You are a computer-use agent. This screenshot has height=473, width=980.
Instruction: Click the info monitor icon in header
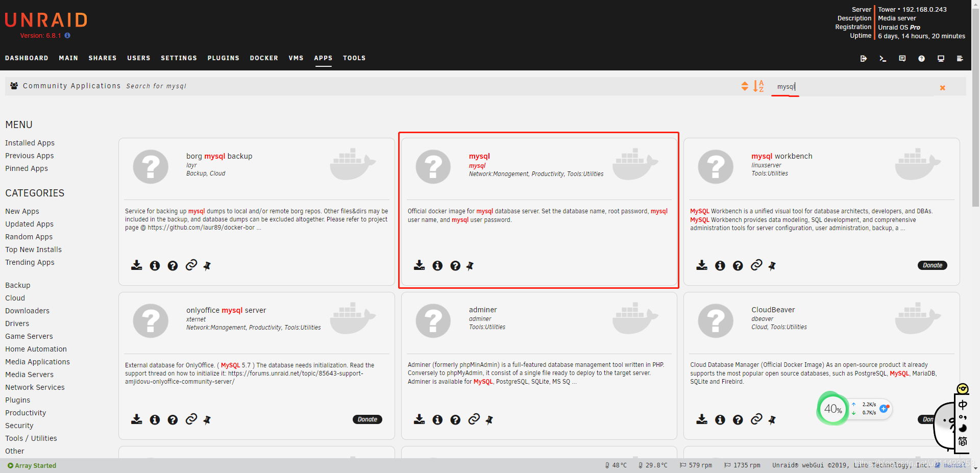click(941, 59)
